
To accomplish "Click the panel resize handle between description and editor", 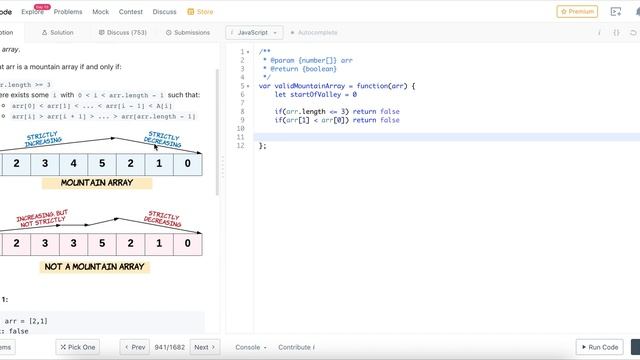I will (223, 167).
